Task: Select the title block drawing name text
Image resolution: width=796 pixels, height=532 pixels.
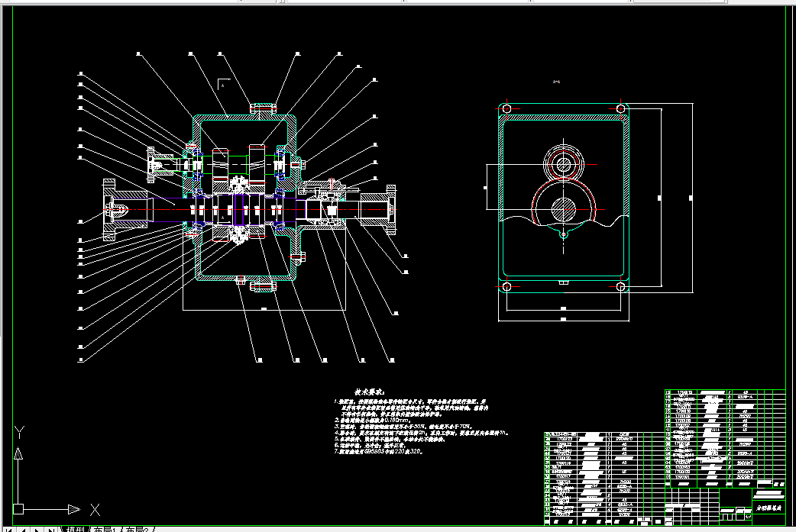Action: pyautogui.click(x=769, y=508)
